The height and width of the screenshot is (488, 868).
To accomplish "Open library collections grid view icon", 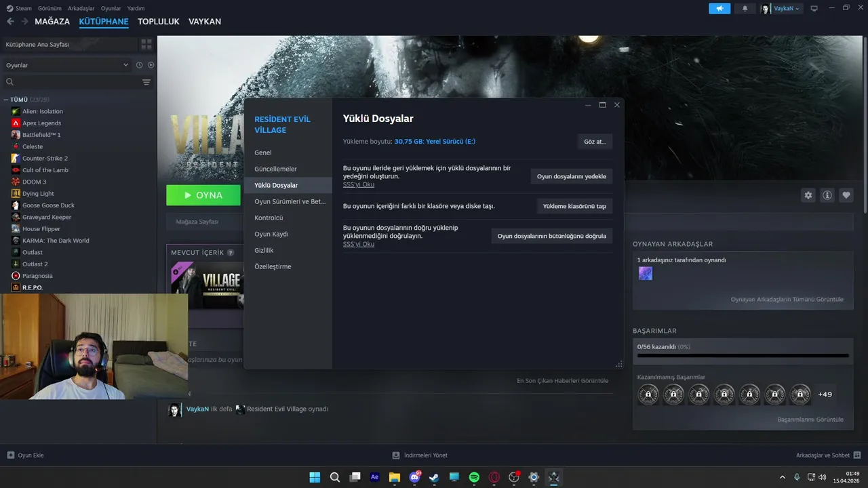I will tap(146, 44).
